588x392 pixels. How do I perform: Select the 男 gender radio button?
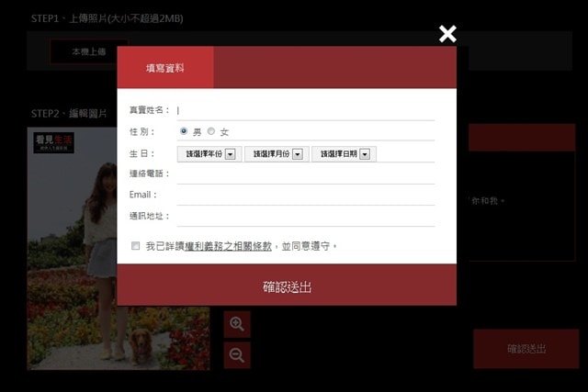(x=184, y=131)
